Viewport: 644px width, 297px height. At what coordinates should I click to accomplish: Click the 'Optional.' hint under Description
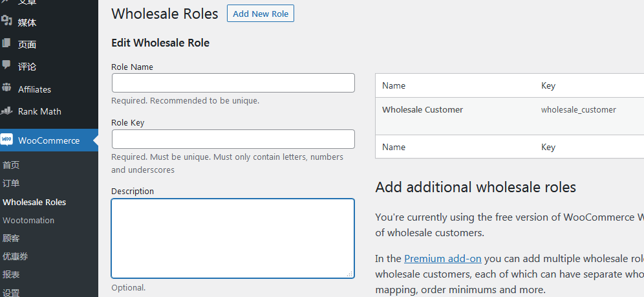click(x=128, y=287)
